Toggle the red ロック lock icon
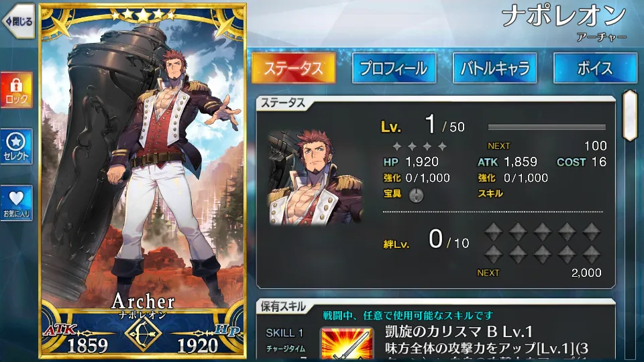Screen dimensions: 644x362 click(16, 90)
